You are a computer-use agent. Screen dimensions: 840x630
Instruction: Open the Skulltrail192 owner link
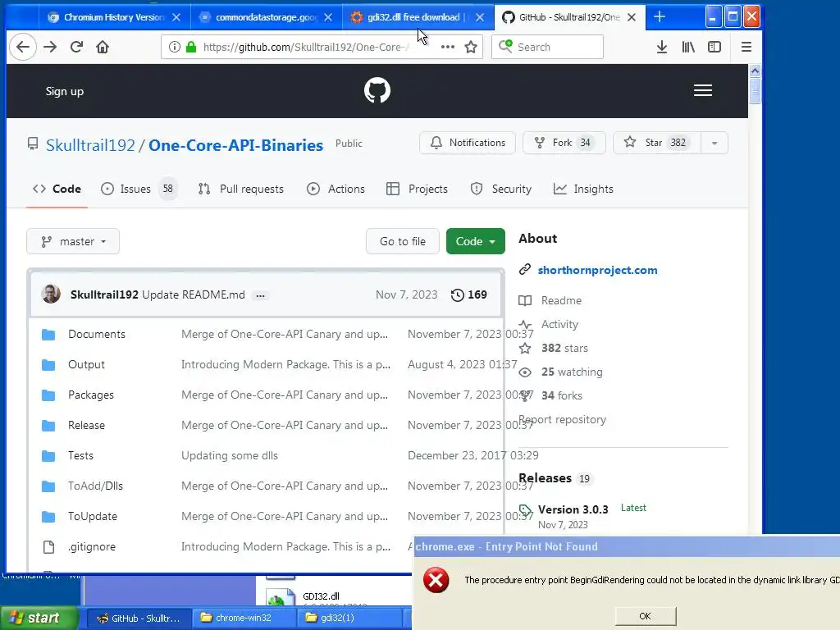pyautogui.click(x=90, y=145)
